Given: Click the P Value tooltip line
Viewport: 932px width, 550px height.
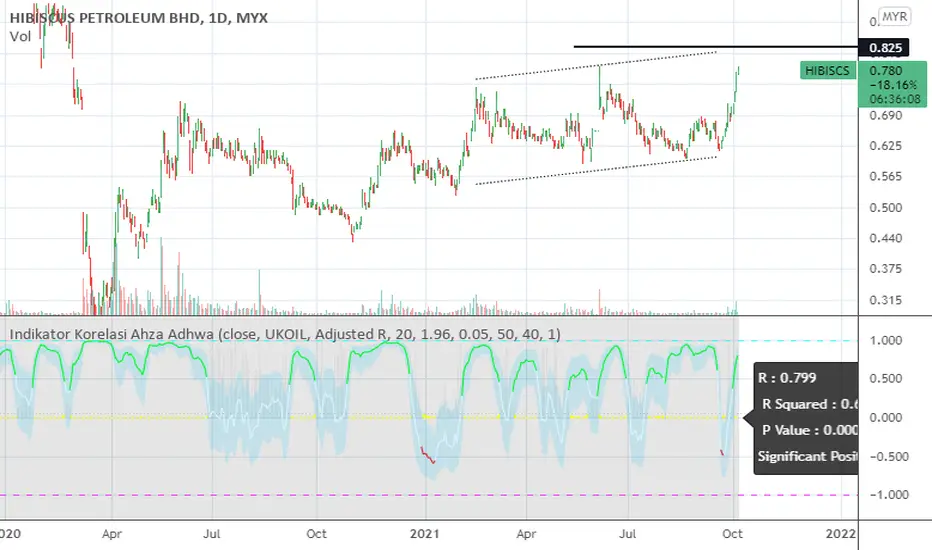Looking at the screenshot, I should (810, 430).
